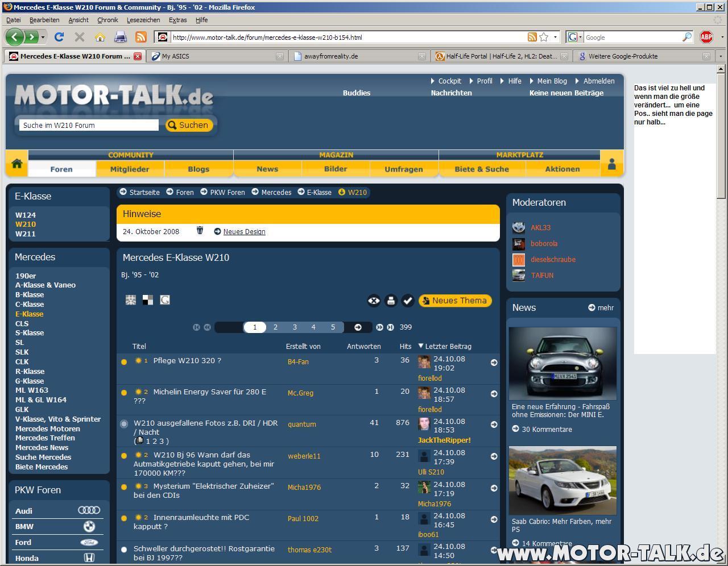Open the W211 forum link
This screenshot has width=728, height=566.
point(26,234)
